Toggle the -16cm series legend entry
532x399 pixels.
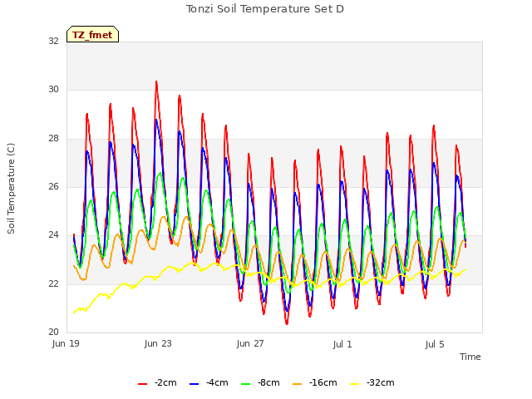314,383
